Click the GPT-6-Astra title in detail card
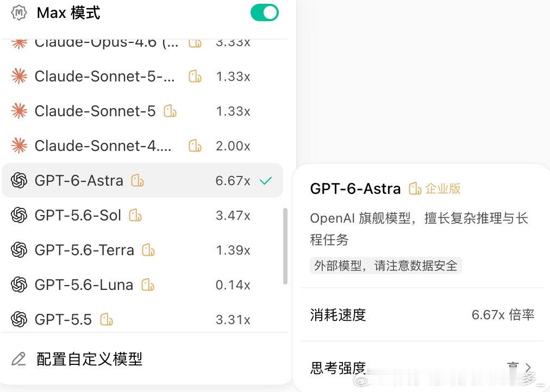550x392 pixels. click(x=355, y=188)
